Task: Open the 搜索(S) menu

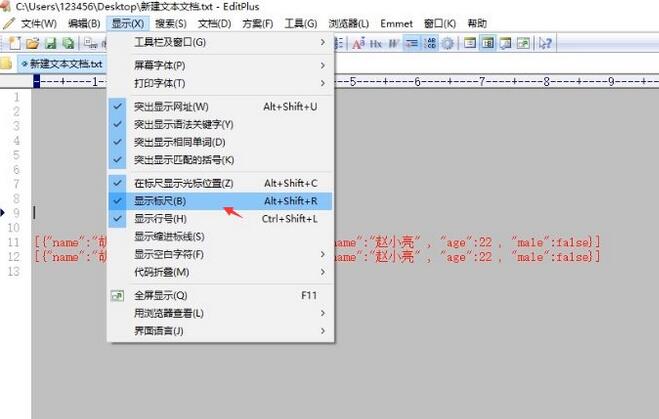Action: [x=171, y=24]
